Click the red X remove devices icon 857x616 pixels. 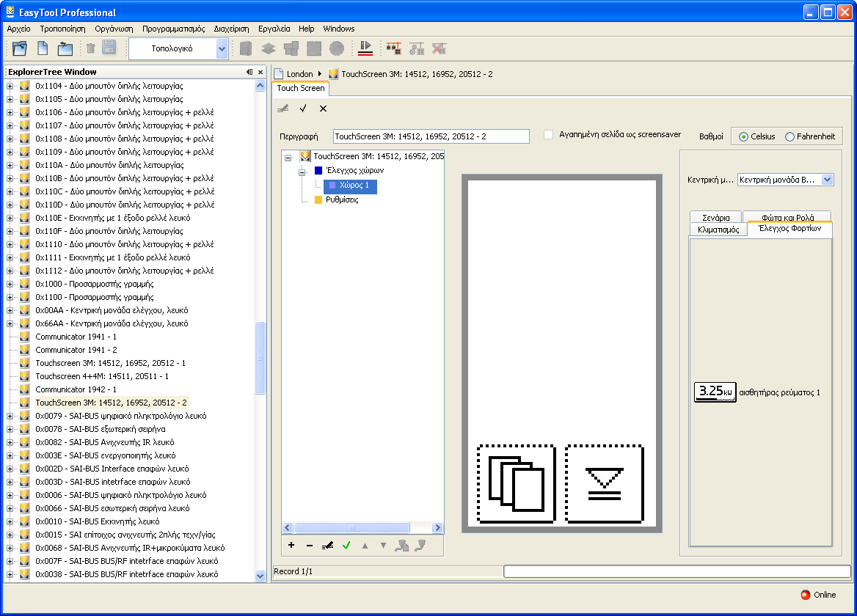coord(439,48)
